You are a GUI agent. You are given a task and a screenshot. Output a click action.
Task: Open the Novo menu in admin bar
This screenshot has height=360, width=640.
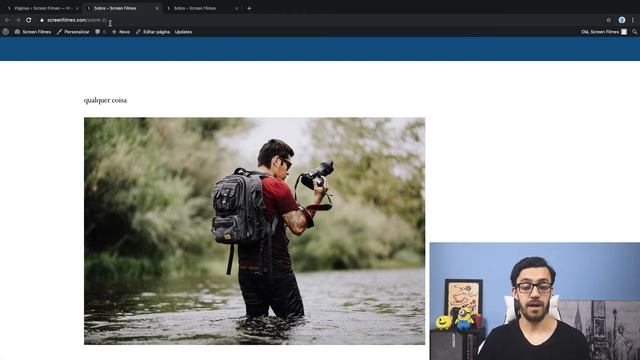point(121,32)
